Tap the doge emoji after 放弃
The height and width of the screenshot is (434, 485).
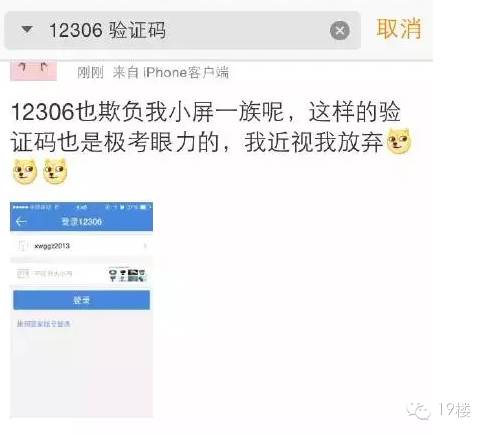[x=398, y=141]
